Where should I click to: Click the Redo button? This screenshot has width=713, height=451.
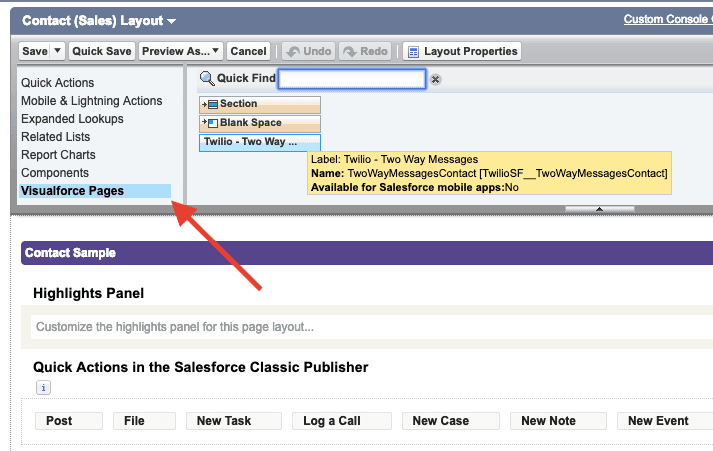(366, 51)
